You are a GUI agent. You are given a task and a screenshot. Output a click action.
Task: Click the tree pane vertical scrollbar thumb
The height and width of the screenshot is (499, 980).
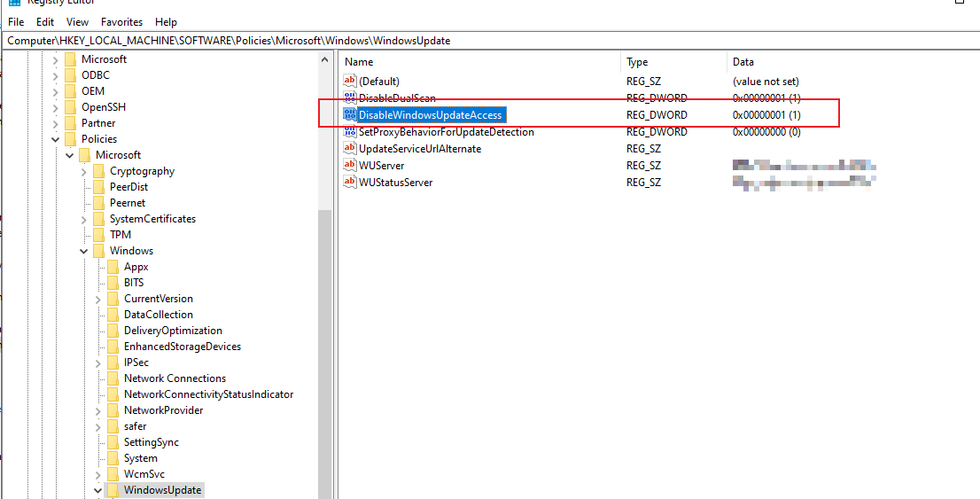pyautogui.click(x=324, y=354)
